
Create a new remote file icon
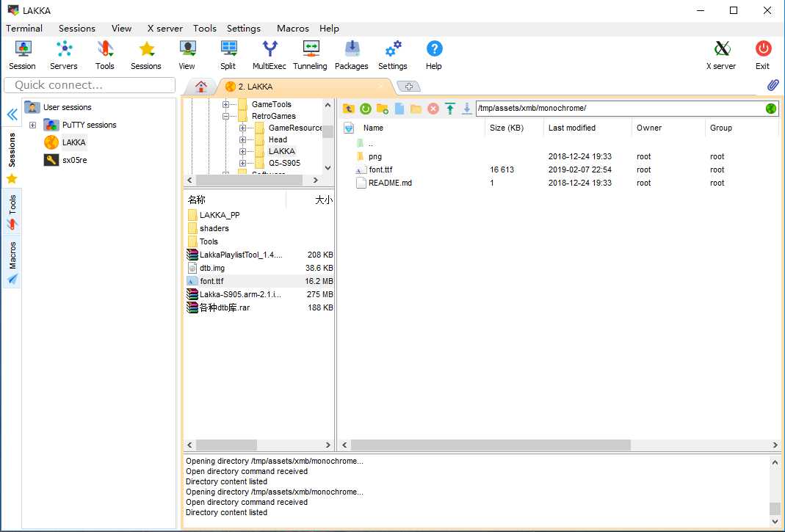pos(399,109)
